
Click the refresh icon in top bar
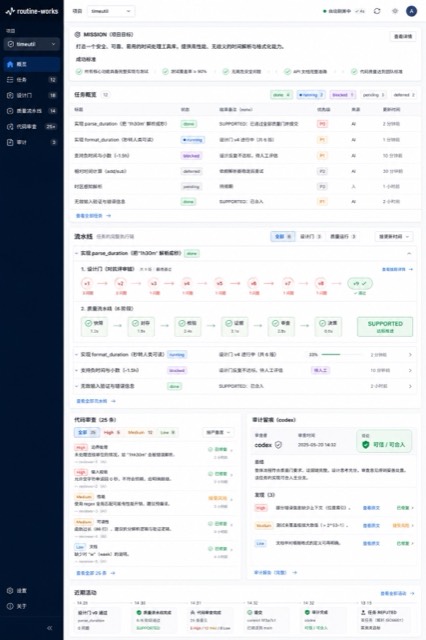point(377,11)
